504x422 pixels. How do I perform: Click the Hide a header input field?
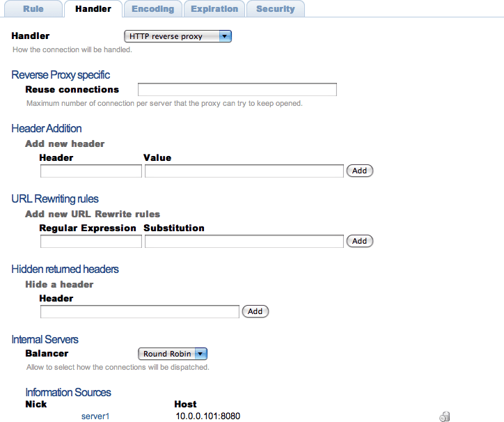tap(139, 311)
